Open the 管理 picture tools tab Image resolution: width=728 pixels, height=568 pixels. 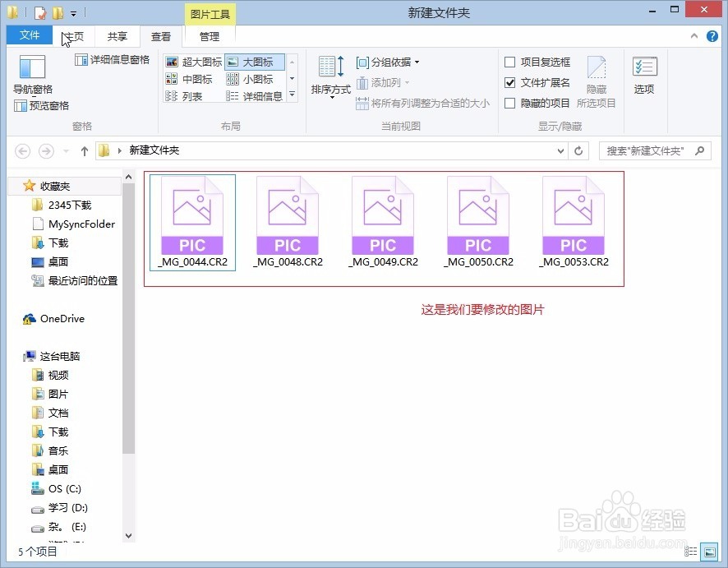click(x=210, y=36)
